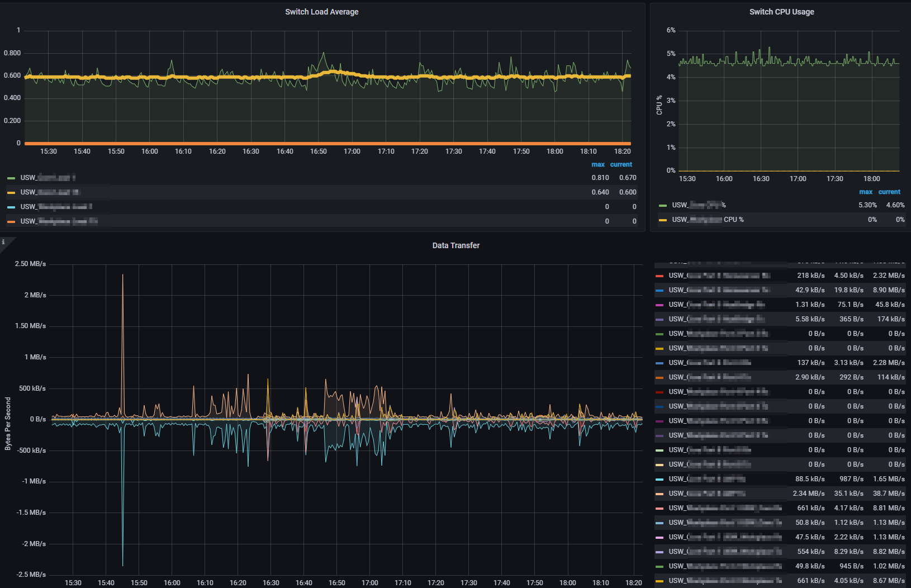
Task: Toggle the Data Transfer series with 218 kB/s
Action: pos(719,276)
